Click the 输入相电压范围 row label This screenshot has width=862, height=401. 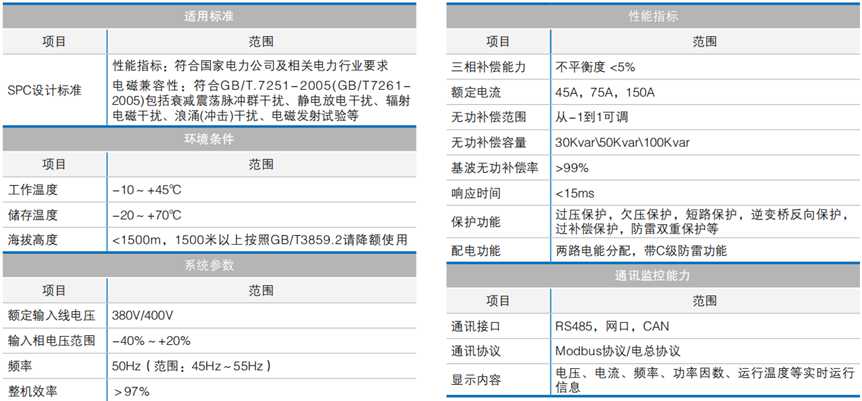tap(52, 340)
